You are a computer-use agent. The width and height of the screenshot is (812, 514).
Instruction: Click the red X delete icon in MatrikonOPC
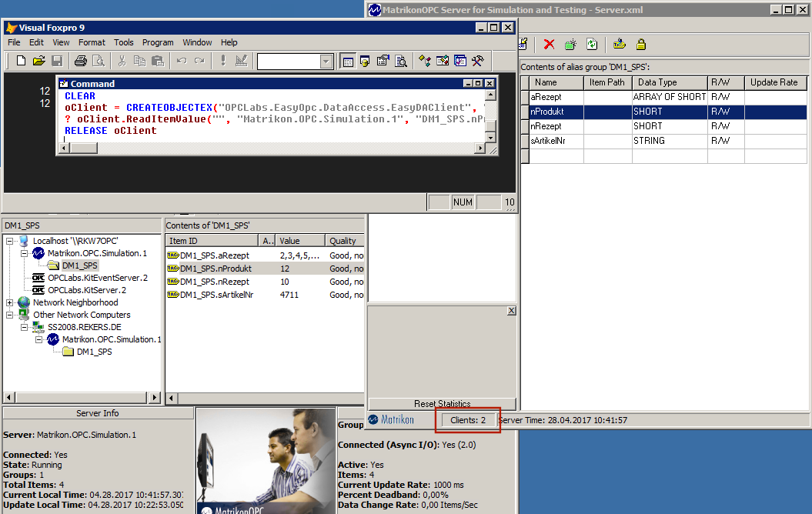tap(549, 45)
